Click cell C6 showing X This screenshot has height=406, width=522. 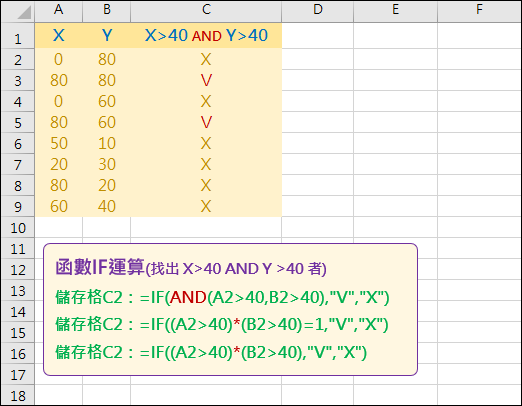coord(206,143)
